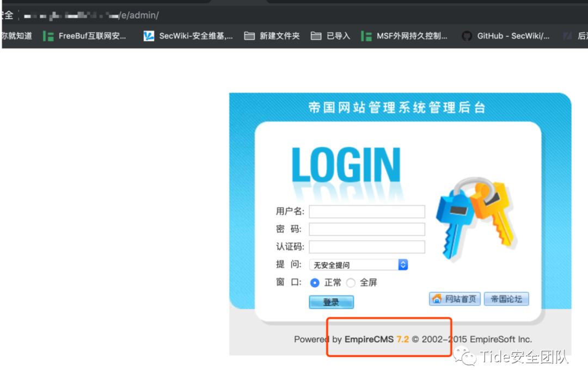
Task: Click the EmpireCMS footer text
Action: click(369, 339)
